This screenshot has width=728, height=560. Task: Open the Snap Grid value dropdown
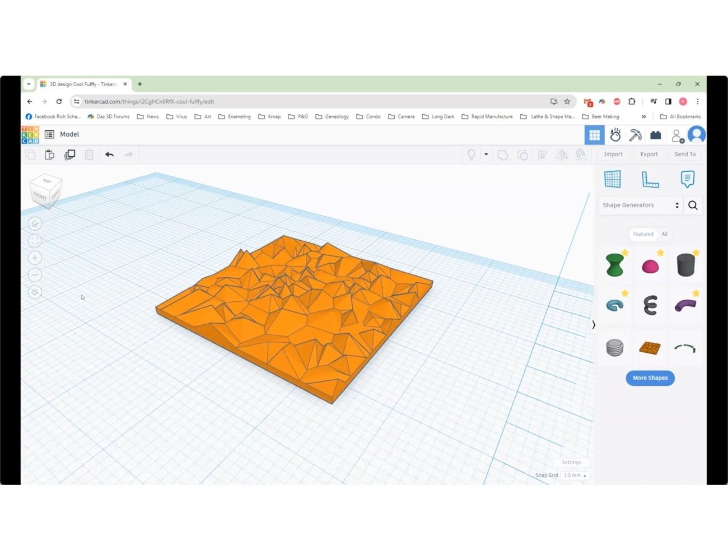575,475
